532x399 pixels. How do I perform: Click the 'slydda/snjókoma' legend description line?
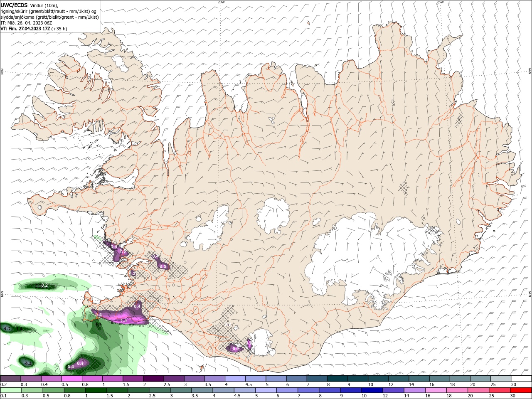pyautogui.click(x=49, y=17)
